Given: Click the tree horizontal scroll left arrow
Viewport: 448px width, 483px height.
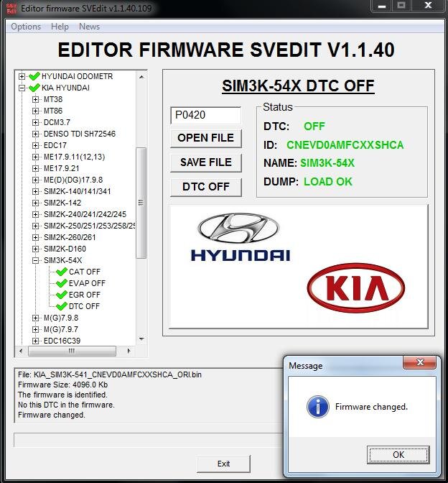Looking at the screenshot, I should [21, 351].
